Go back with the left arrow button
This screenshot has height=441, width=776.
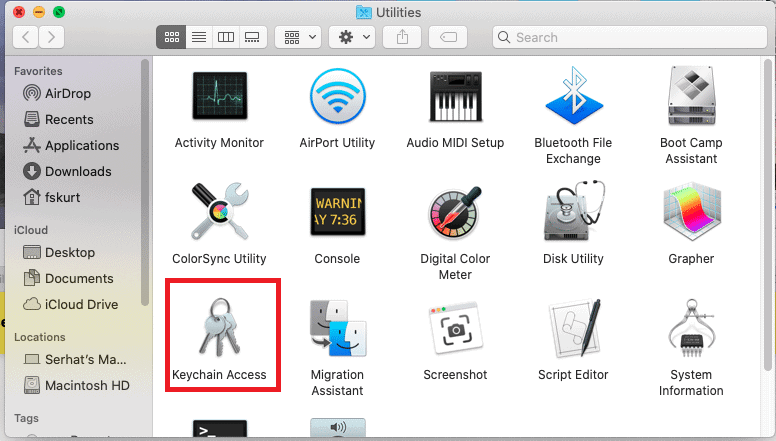pyautogui.click(x=26, y=37)
